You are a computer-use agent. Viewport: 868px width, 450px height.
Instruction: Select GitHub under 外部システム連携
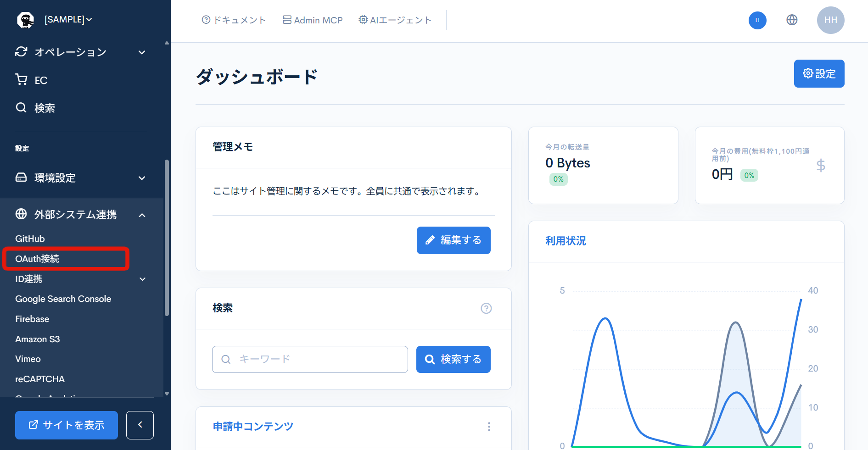[30, 239]
